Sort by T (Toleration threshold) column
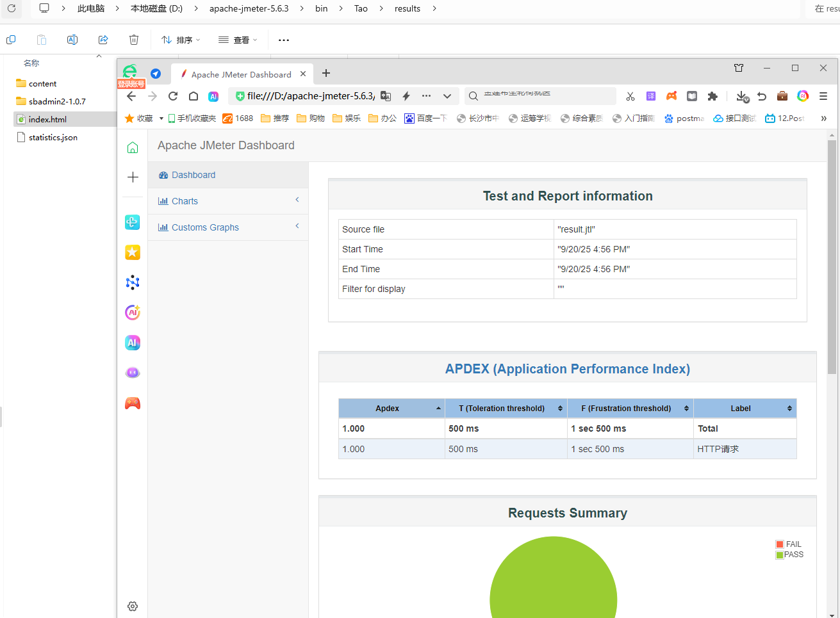Image resolution: width=840 pixels, height=618 pixels. [x=506, y=408]
